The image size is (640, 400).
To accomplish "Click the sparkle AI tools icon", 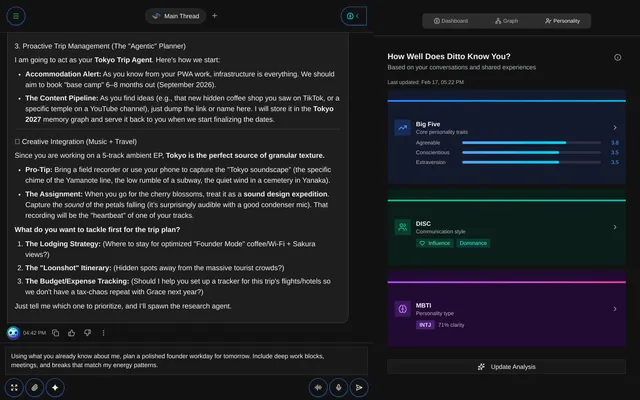I will (56, 387).
